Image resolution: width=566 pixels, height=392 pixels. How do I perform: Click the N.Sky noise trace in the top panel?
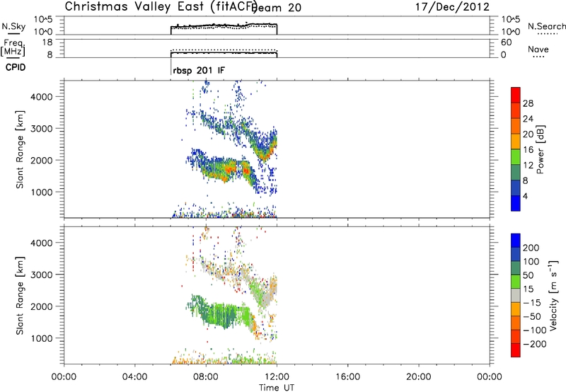[224, 25]
